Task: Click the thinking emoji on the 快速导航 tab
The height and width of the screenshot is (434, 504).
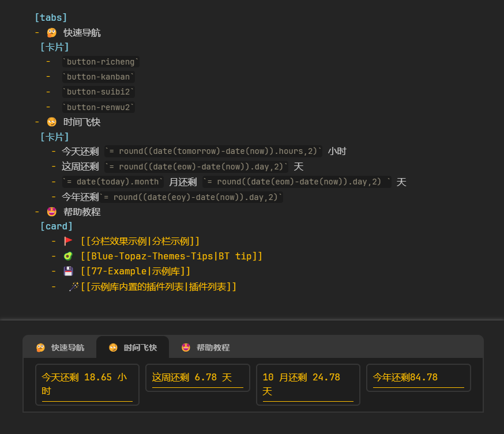Action: [x=40, y=348]
